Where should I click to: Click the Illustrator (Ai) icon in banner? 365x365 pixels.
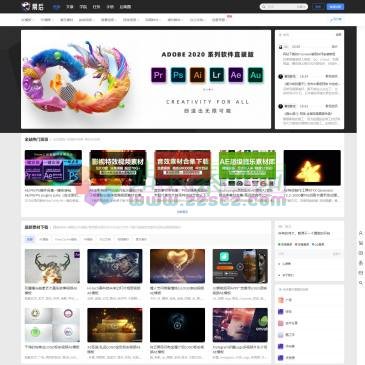tap(197, 75)
